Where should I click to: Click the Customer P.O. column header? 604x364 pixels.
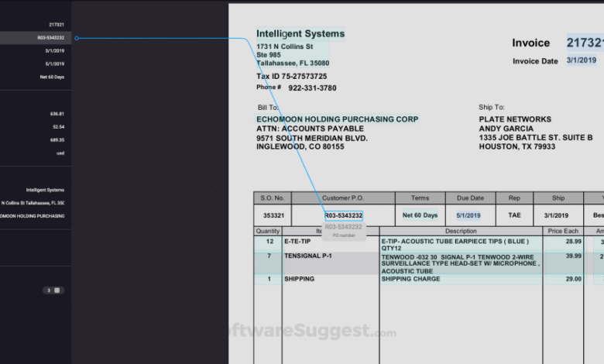point(343,198)
